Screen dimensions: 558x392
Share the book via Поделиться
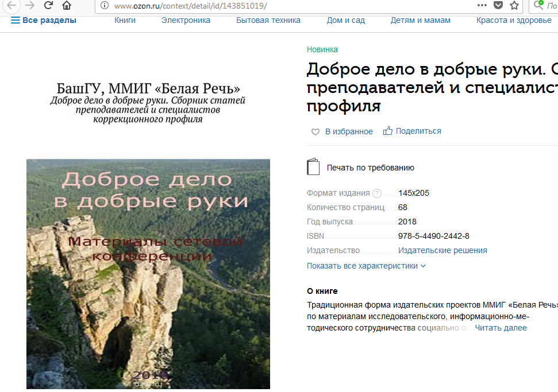[412, 131]
